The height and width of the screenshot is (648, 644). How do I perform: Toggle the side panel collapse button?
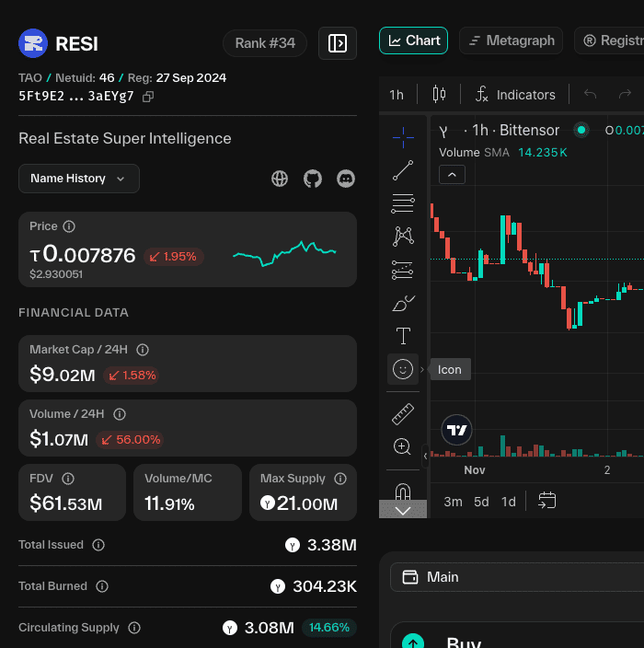point(338,43)
